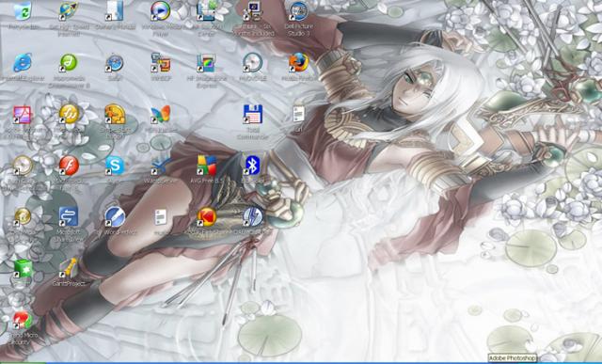602x364 pixels.
Task: Launch Dell Picture Studio 3
Action: tap(298, 10)
